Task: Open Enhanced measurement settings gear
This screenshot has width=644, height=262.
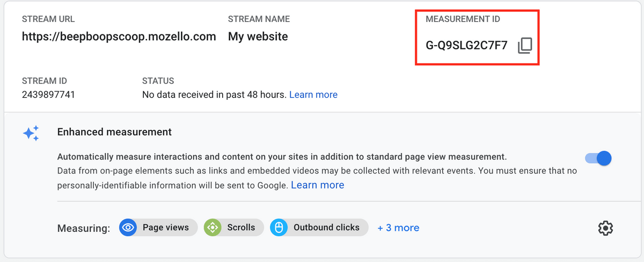Action: 605,228
